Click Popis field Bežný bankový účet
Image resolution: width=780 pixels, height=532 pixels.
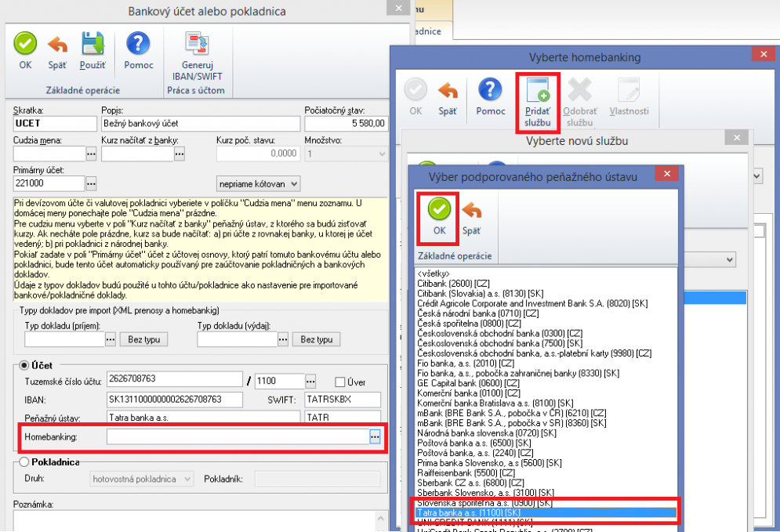point(201,124)
